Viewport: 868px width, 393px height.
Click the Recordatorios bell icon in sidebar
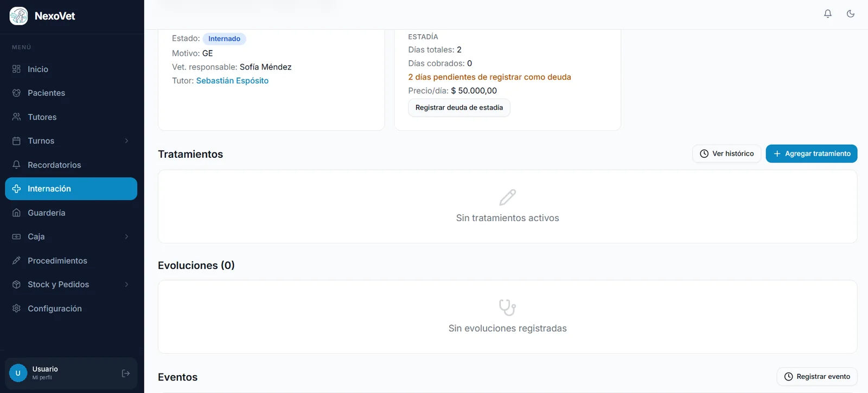tap(16, 164)
